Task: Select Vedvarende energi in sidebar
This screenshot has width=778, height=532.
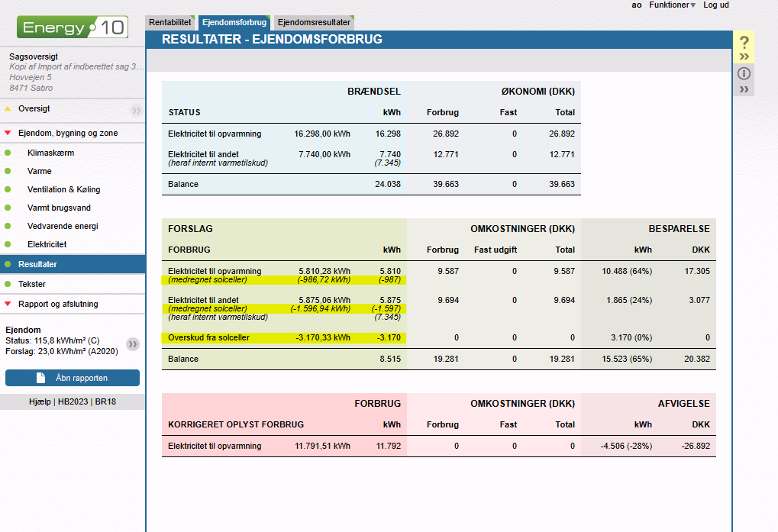Action: (x=63, y=226)
